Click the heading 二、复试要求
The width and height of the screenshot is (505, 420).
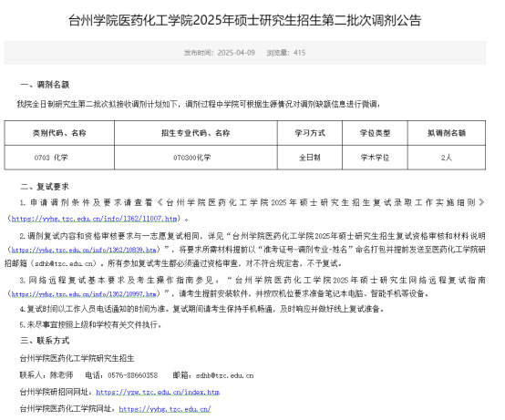pyautogui.click(x=45, y=187)
